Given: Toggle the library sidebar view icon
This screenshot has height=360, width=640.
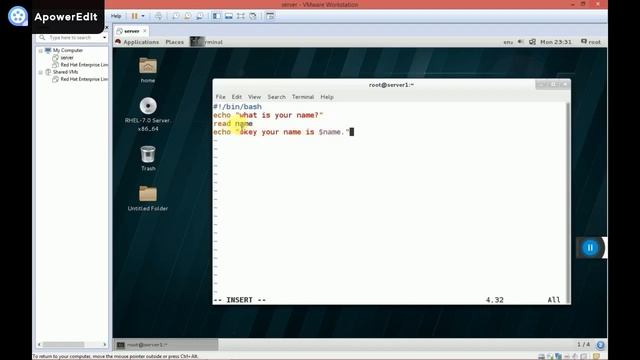Looking at the screenshot, I should pos(216,16).
